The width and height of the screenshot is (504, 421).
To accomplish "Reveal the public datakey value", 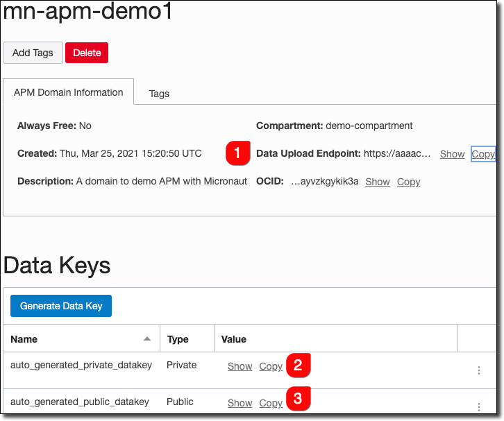I will (240, 403).
